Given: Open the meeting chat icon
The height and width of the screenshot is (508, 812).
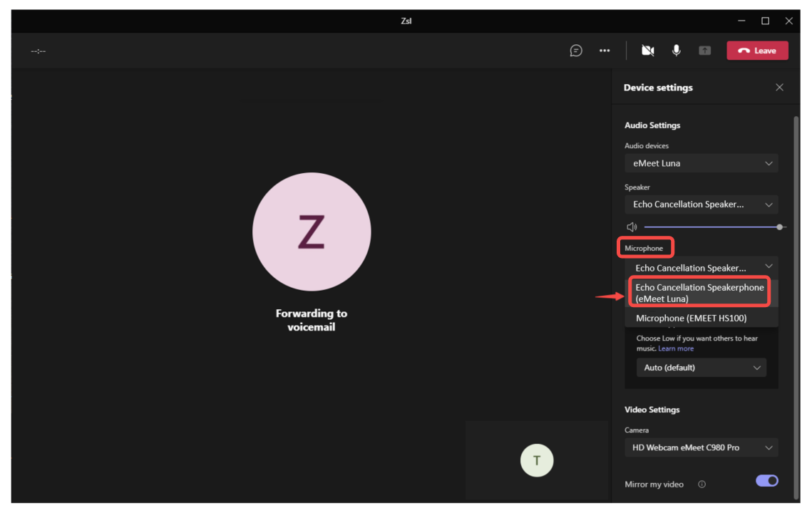Looking at the screenshot, I should (x=576, y=51).
